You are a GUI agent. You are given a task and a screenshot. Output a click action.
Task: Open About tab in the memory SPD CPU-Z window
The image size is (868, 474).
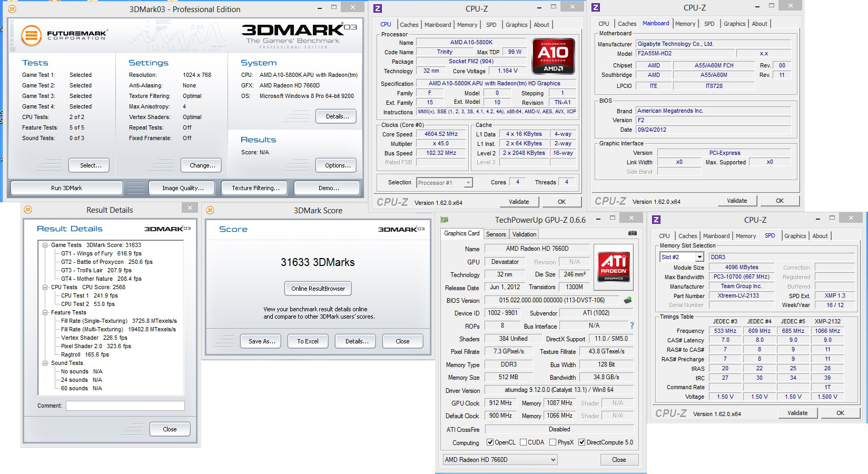(x=820, y=236)
